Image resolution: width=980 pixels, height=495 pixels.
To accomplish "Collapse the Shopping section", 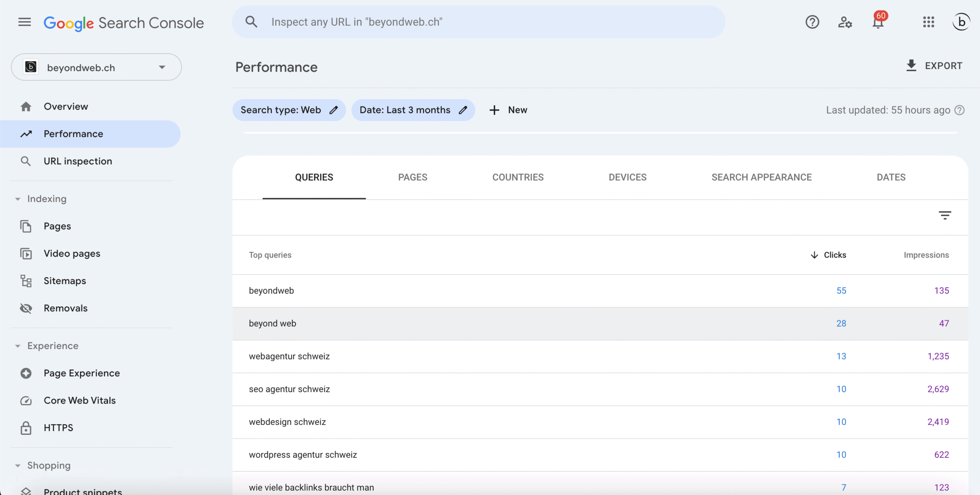I will [x=18, y=466].
